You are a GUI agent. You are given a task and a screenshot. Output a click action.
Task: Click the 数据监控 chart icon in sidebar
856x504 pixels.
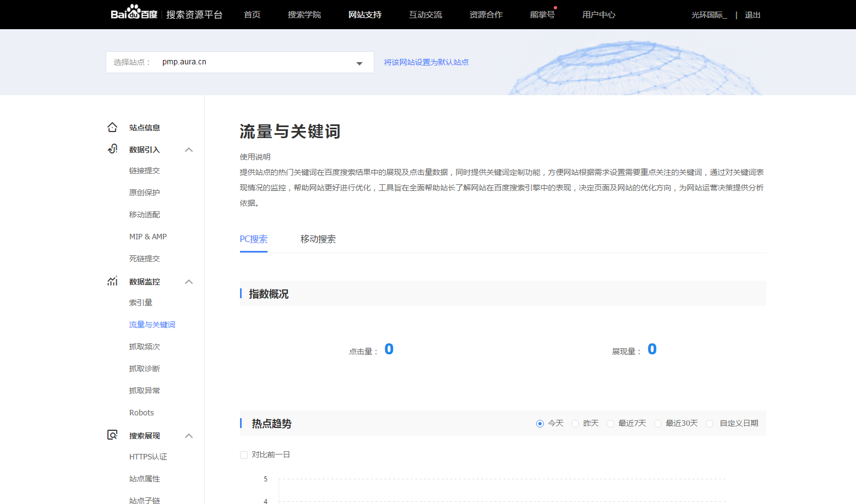point(112,281)
